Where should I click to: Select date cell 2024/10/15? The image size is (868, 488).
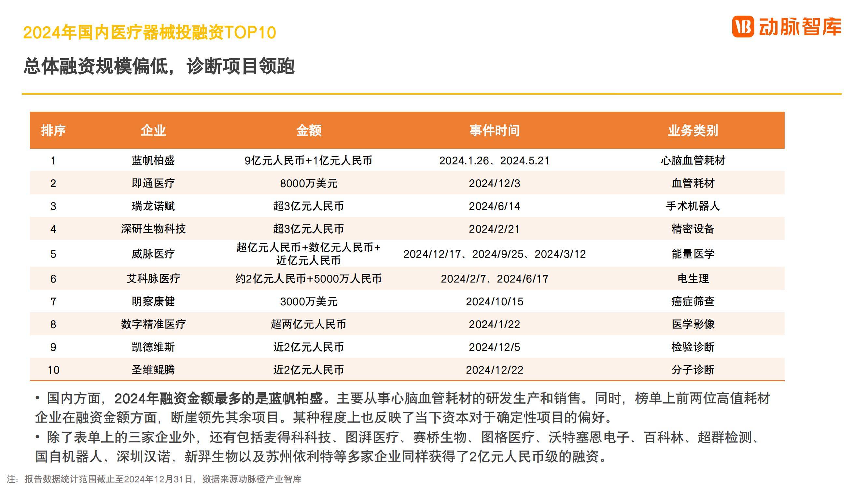[x=494, y=301]
